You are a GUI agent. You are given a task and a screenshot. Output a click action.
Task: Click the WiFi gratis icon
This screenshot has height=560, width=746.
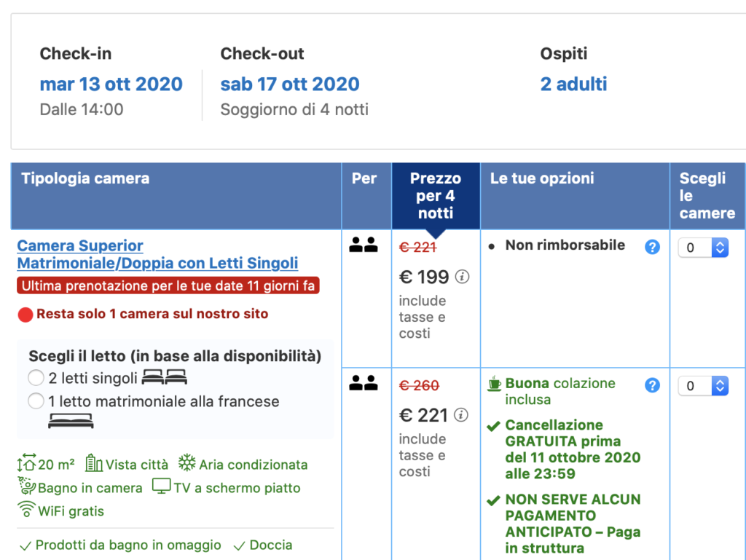pyautogui.click(x=27, y=509)
